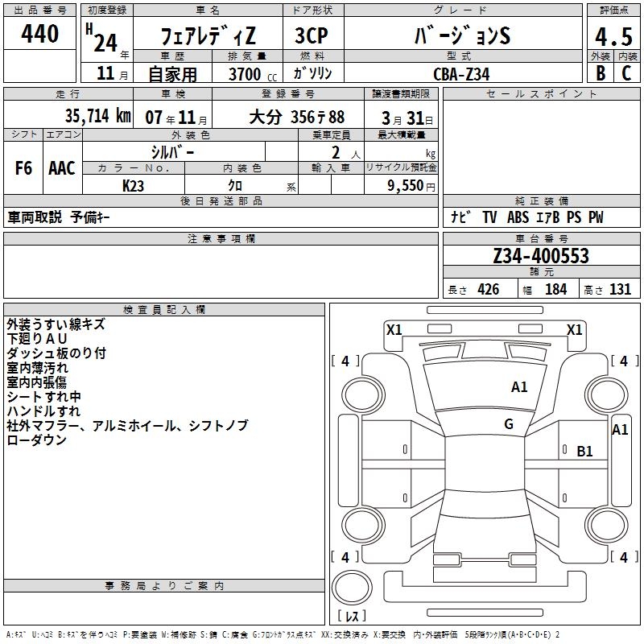Select the note シートすれ中
644x644 pixels.
click(44, 397)
